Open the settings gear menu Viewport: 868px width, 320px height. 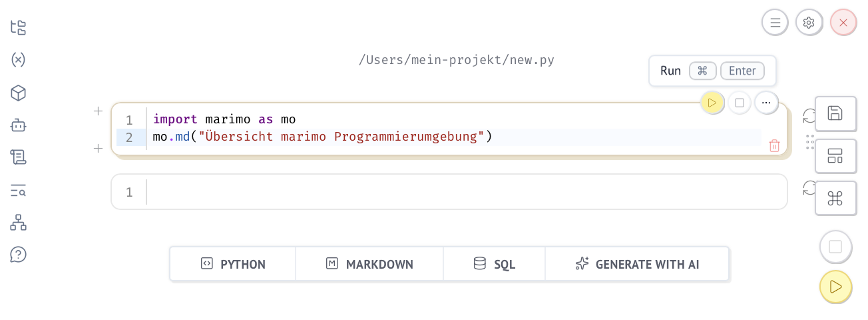click(809, 23)
